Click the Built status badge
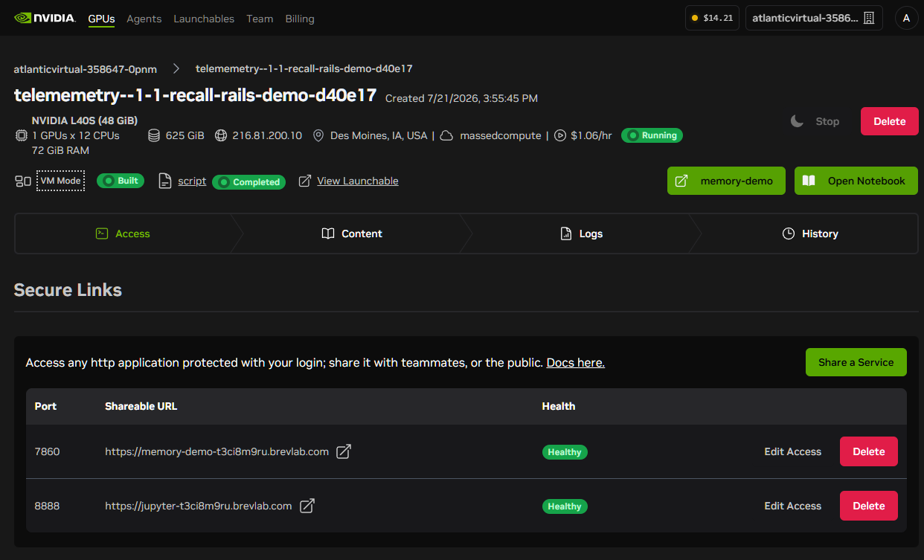Screen dimensions: 924x560 (x=121, y=181)
